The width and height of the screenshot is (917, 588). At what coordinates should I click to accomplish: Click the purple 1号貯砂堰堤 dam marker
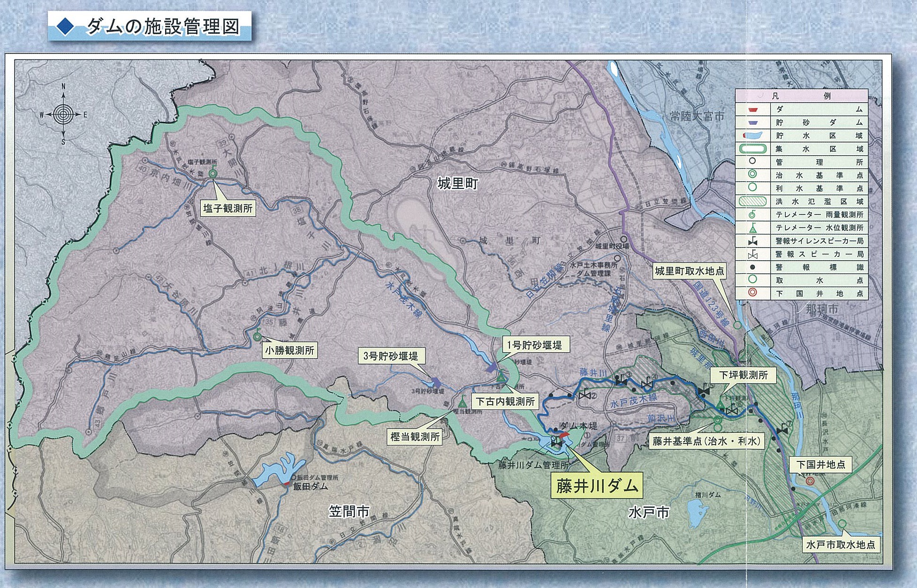click(x=492, y=368)
